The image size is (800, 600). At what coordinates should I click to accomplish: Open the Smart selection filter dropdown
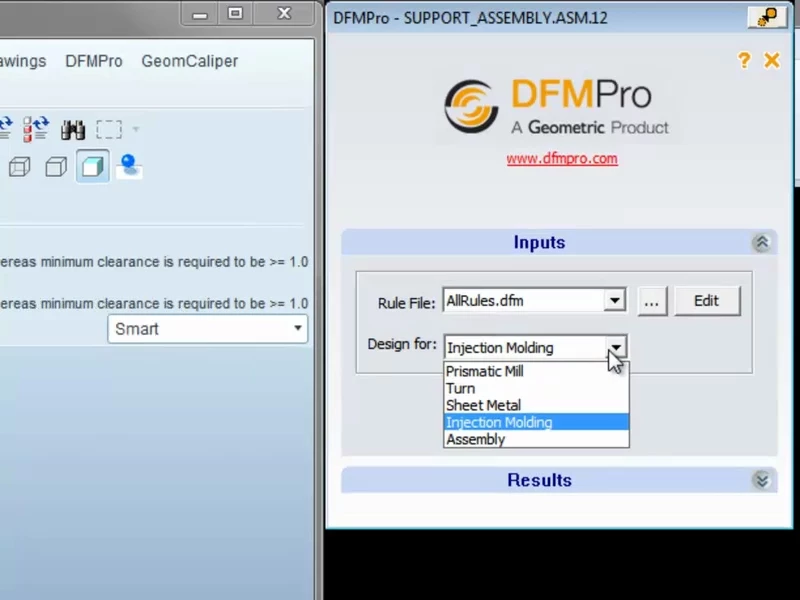point(208,329)
